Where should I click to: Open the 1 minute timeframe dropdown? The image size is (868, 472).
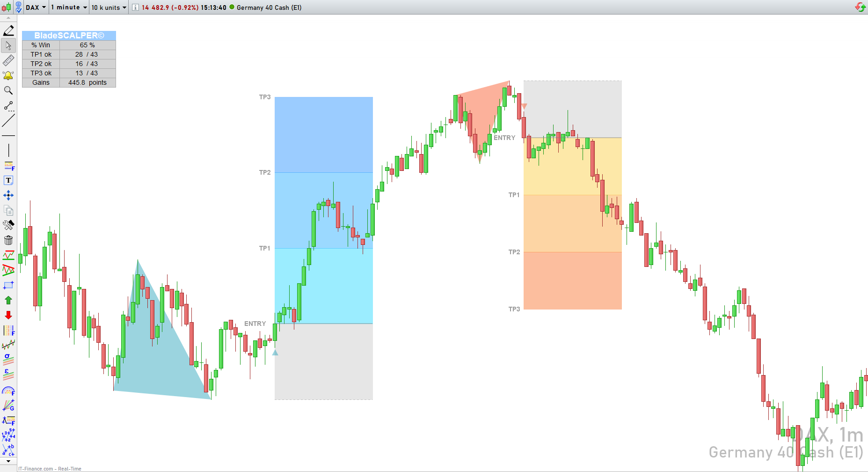(69, 7)
